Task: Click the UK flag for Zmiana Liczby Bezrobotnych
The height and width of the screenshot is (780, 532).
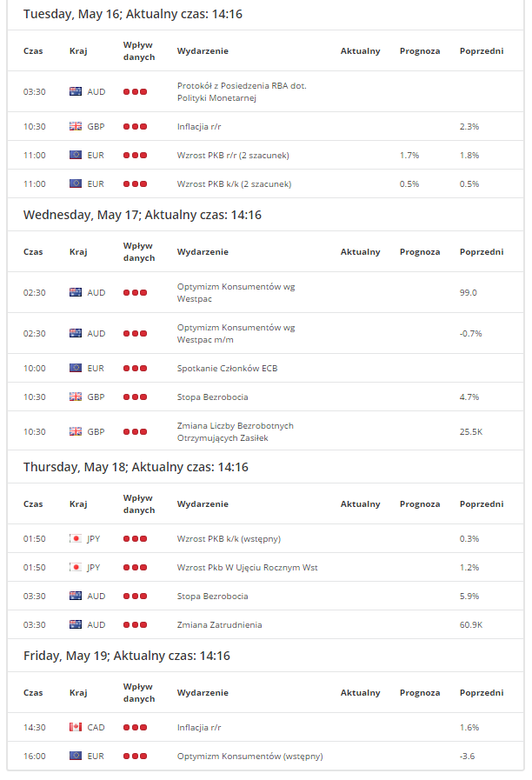Action: pyautogui.click(x=76, y=431)
